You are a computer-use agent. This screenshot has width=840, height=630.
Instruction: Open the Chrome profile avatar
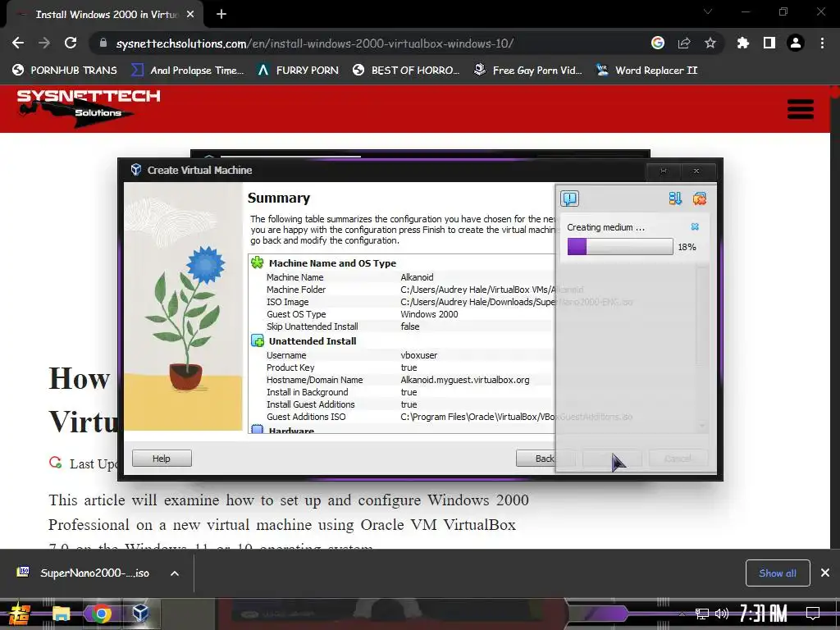point(796,43)
